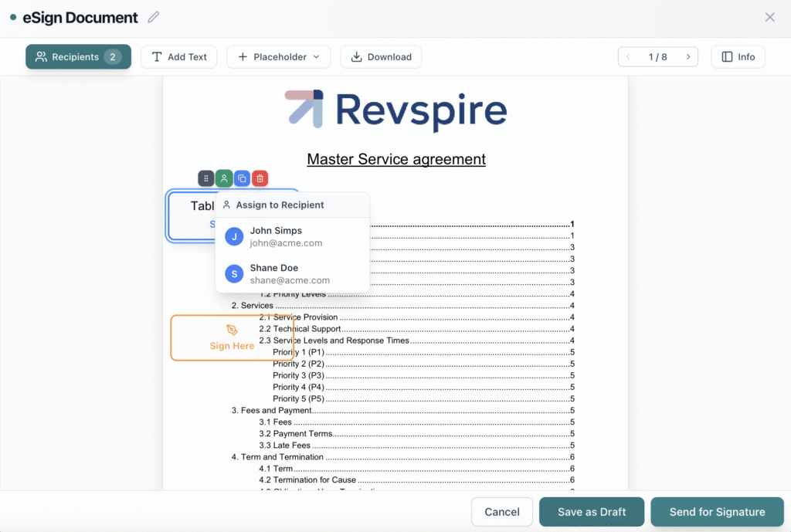Click the John Simps avatar circle
Viewport: 791px width, 532px height.
(234, 236)
